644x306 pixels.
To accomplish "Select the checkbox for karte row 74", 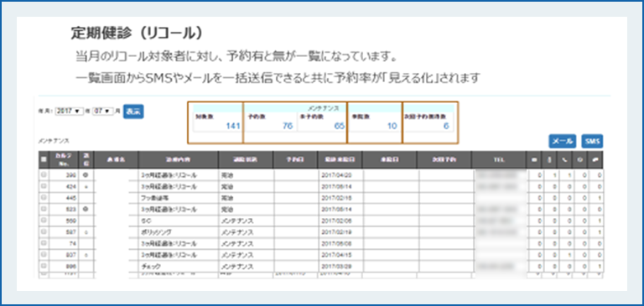I will [x=44, y=244].
